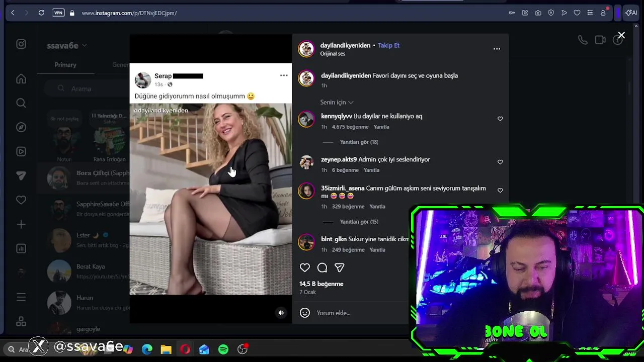Reload the browser page
Viewport: 644px width, 362px height.
point(41,13)
